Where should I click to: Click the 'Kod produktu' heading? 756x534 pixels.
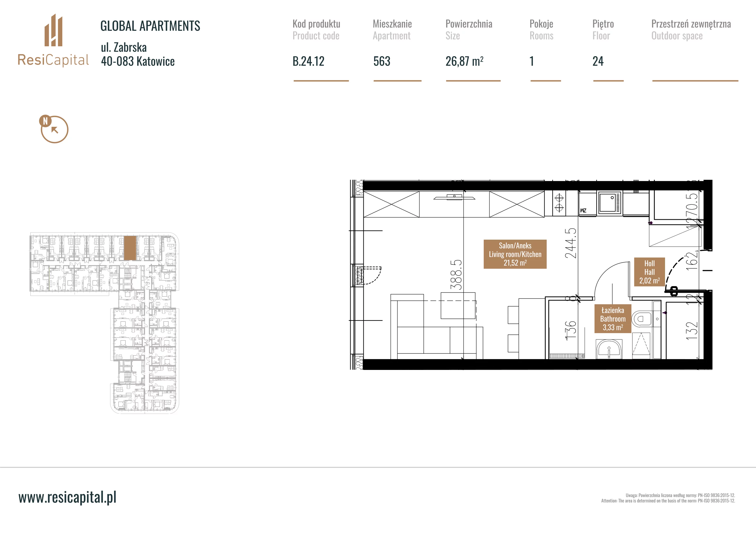coord(316,24)
